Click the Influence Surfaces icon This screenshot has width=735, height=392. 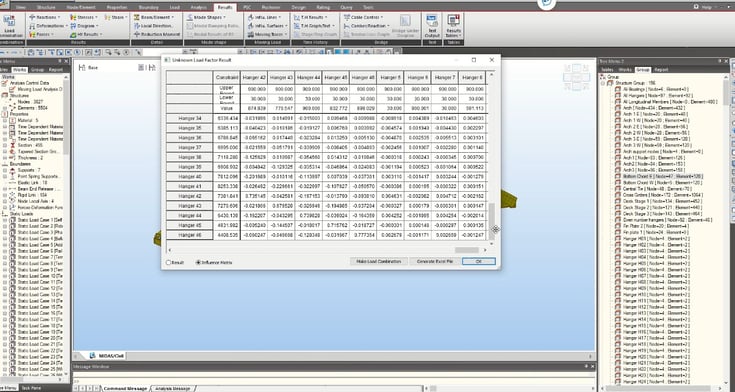pyautogui.click(x=251, y=26)
